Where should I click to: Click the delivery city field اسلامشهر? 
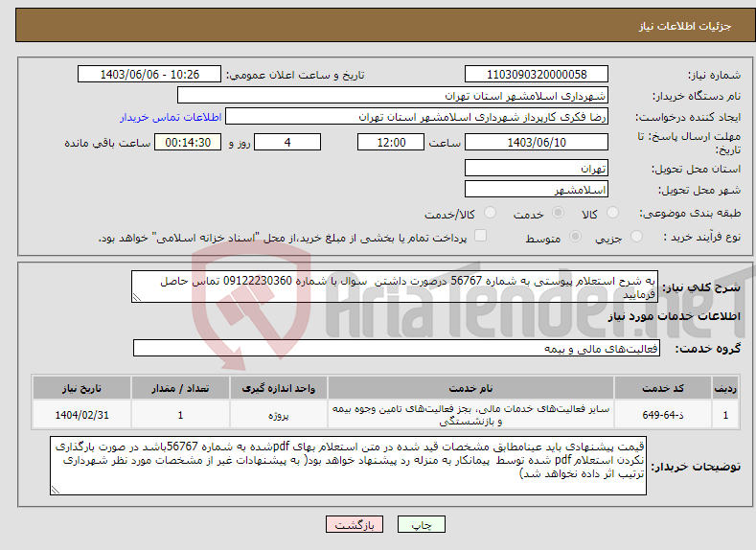point(537,189)
